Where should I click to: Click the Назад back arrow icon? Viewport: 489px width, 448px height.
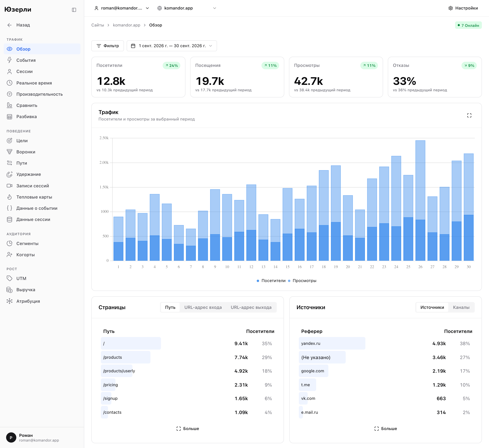pyautogui.click(x=10, y=25)
